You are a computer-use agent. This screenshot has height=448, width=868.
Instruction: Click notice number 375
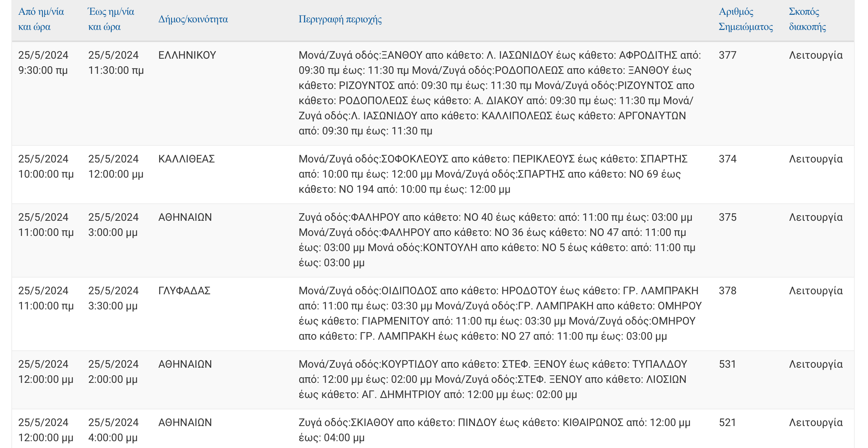pyautogui.click(x=727, y=217)
